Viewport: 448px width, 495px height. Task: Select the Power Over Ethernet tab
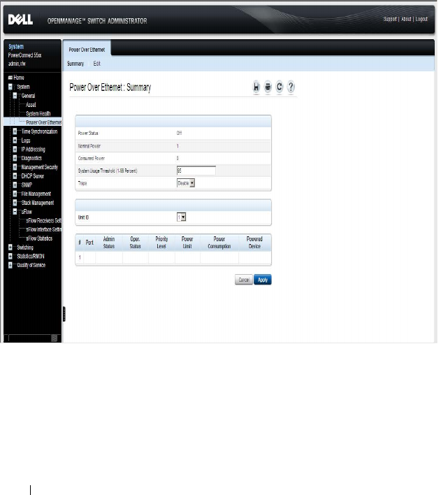[x=87, y=50]
